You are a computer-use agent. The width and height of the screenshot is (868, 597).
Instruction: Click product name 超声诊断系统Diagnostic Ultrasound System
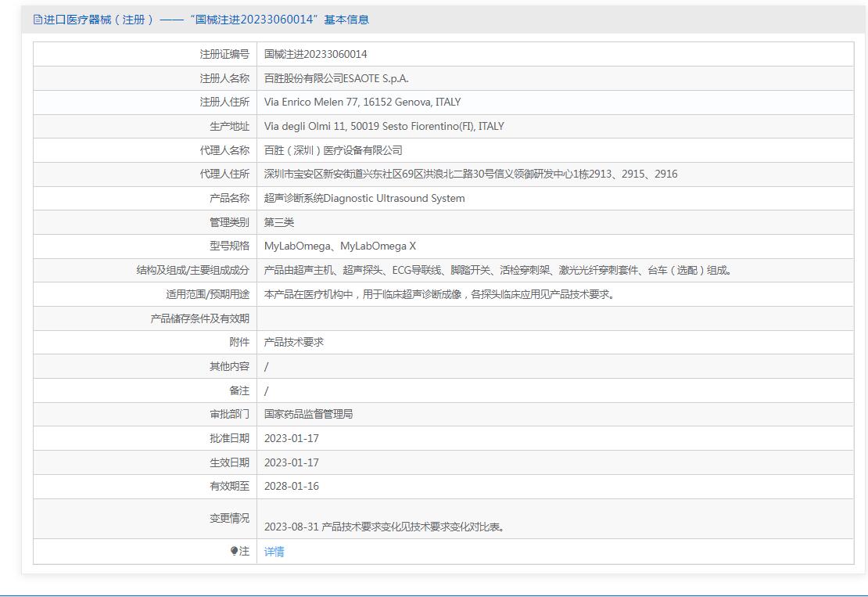pyautogui.click(x=364, y=198)
